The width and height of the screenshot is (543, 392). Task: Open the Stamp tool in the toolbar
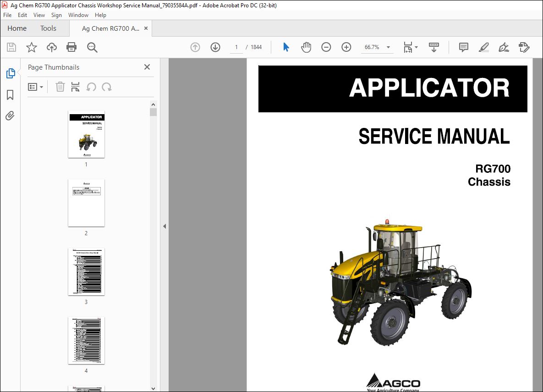[x=524, y=47]
